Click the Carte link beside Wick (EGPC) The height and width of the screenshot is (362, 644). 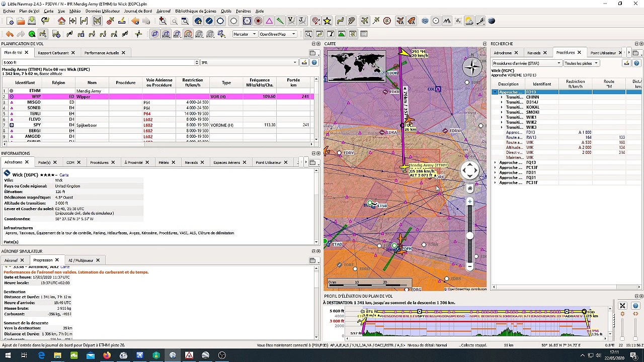coord(64,175)
